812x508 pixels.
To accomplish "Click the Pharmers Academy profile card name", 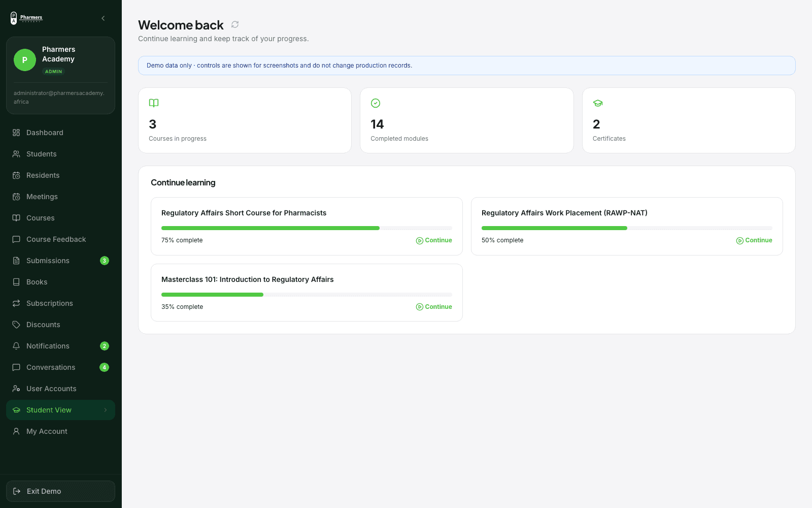I will (x=58, y=54).
